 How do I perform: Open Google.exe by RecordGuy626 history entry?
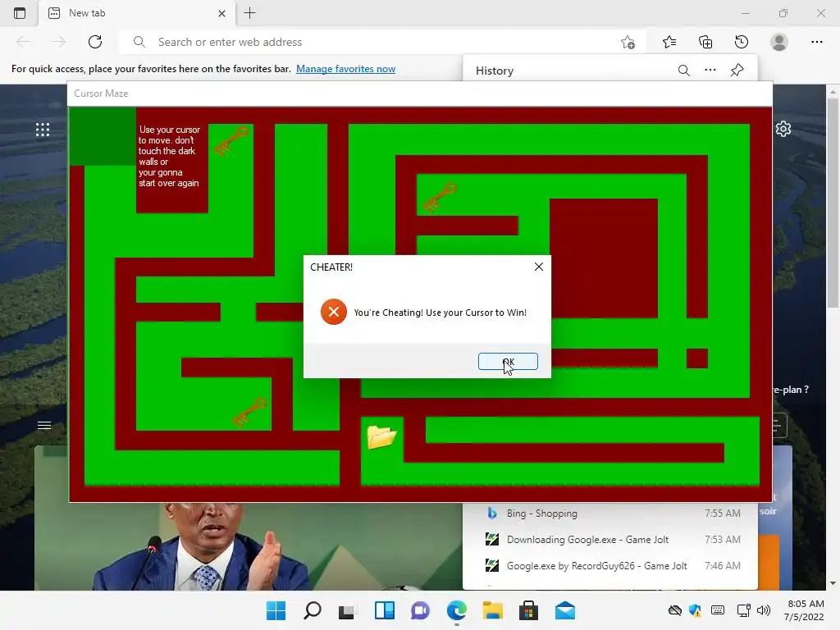610,566
